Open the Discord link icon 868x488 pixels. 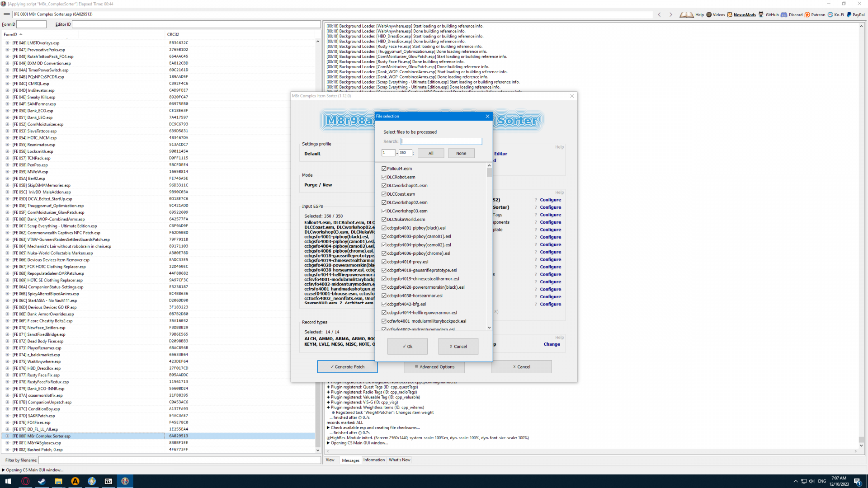point(784,14)
